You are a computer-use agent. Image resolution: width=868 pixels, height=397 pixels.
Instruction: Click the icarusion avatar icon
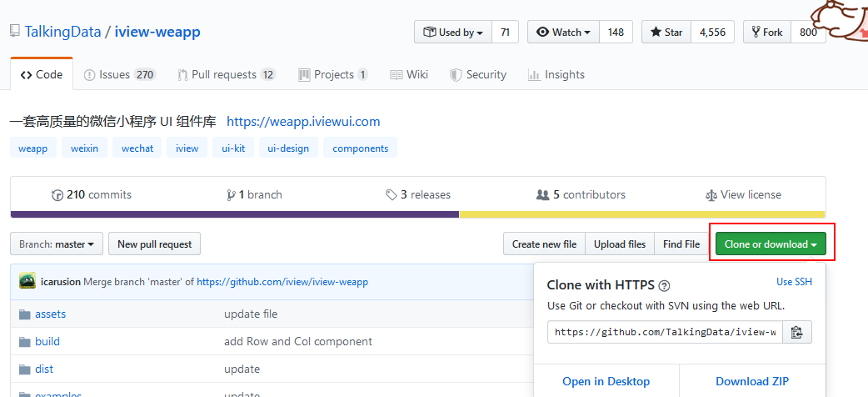(x=27, y=281)
